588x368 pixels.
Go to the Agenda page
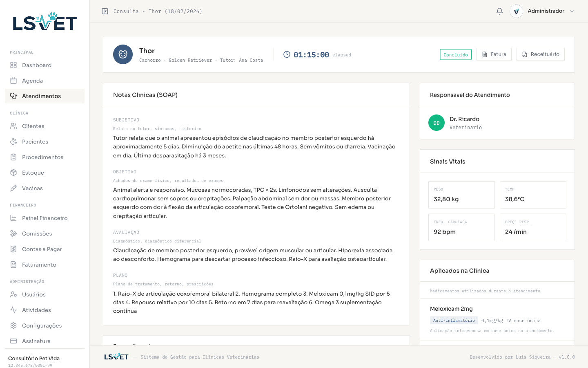point(32,81)
